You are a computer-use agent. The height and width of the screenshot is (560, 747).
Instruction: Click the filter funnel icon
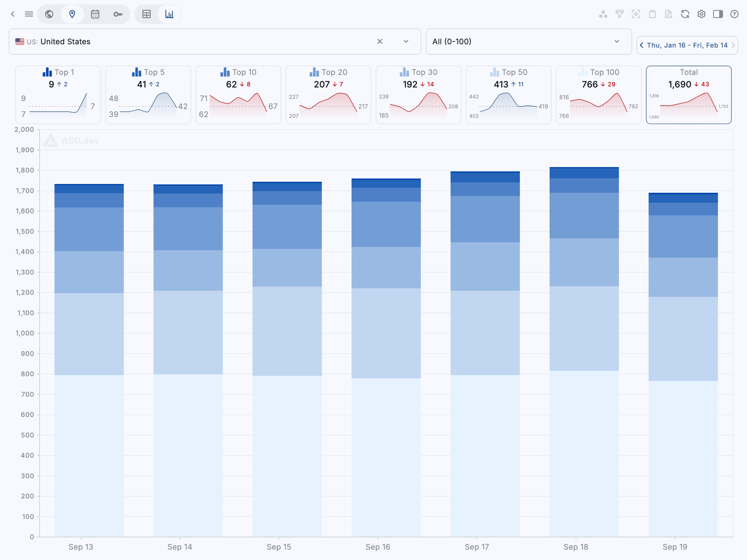coord(619,14)
